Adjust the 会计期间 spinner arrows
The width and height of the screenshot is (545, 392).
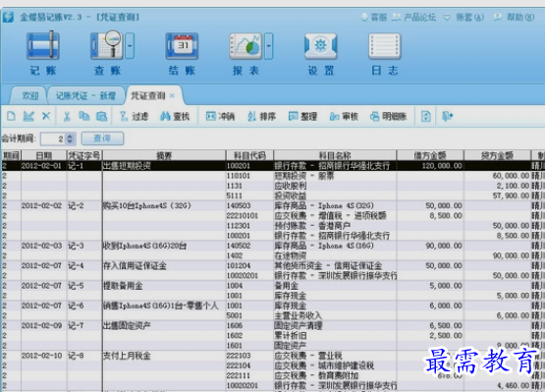[x=70, y=139]
